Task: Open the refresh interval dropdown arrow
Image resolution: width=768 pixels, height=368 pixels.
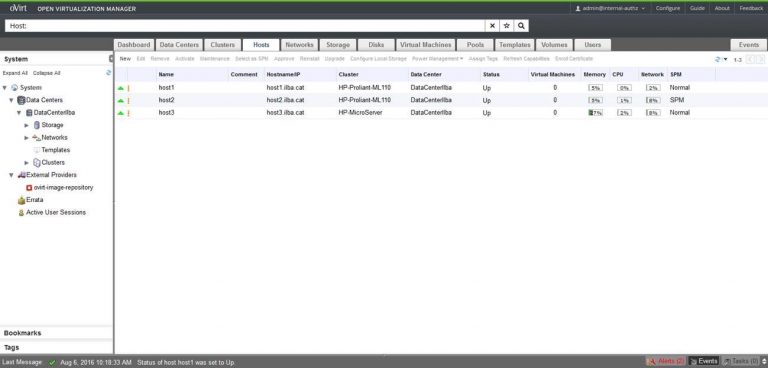Action: pos(725,59)
